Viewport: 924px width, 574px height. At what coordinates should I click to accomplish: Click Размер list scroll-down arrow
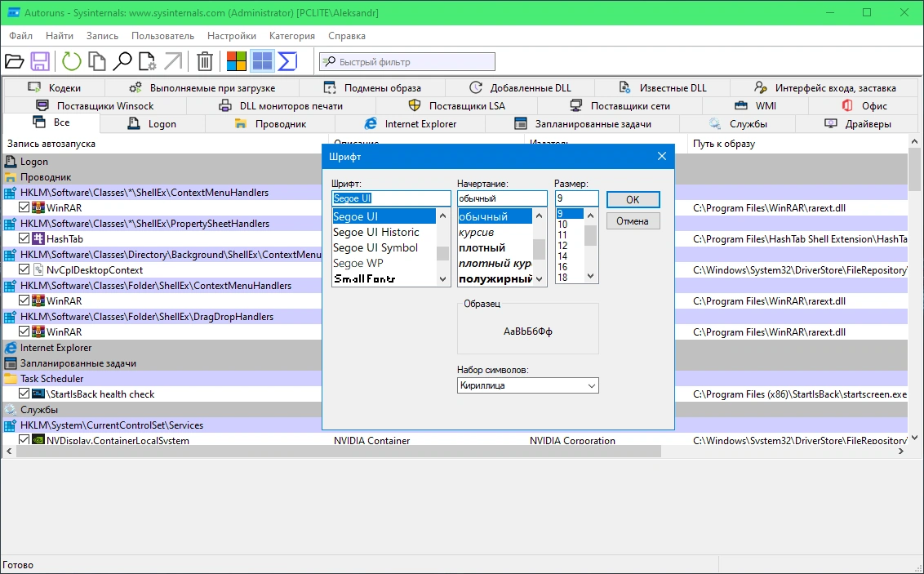click(591, 276)
